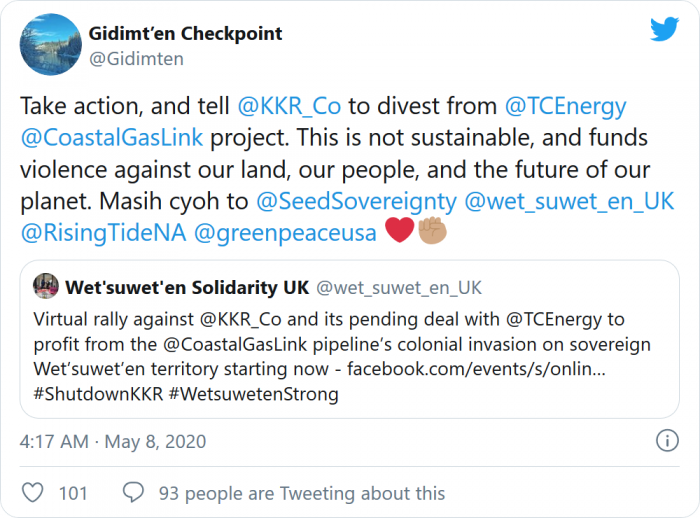
Task: Open the @Gidimten handle
Action: coord(136,59)
